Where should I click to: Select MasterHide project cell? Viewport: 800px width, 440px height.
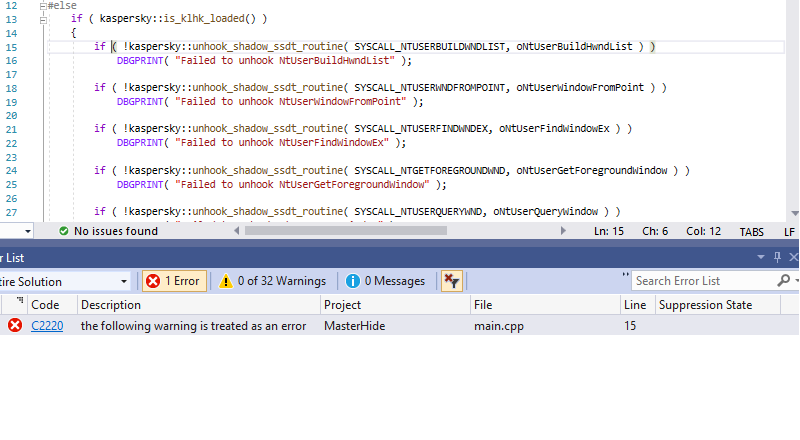[x=355, y=326]
